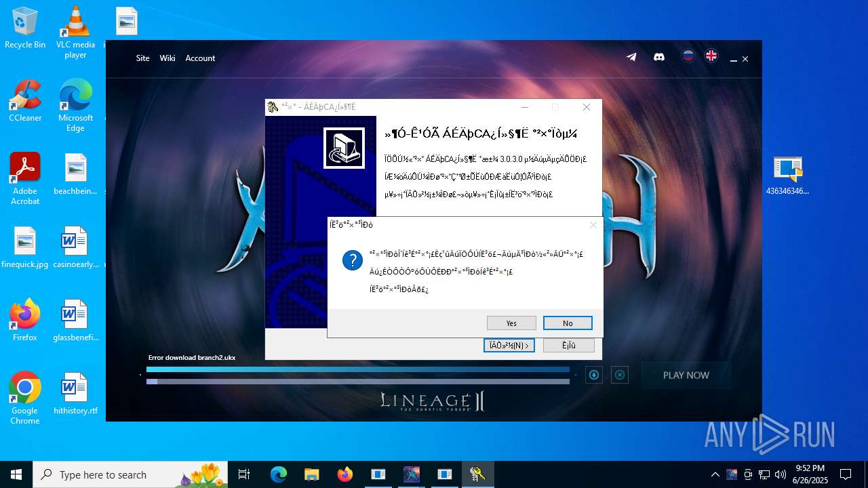
Task: Open Wiki menu in launcher
Action: tap(167, 58)
